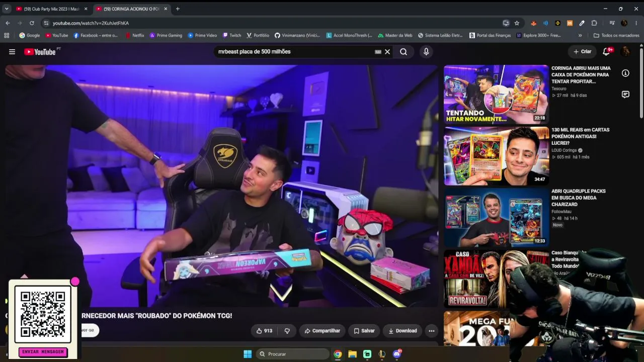The height and width of the screenshot is (362, 644).
Task: Open the 'Todos os marcadores' folder
Action: [616, 36]
